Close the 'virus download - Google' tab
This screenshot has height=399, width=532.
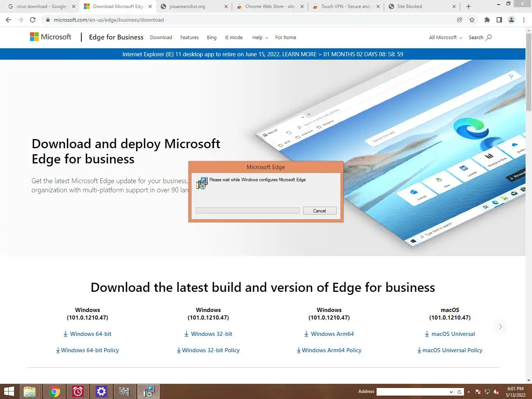74,6
